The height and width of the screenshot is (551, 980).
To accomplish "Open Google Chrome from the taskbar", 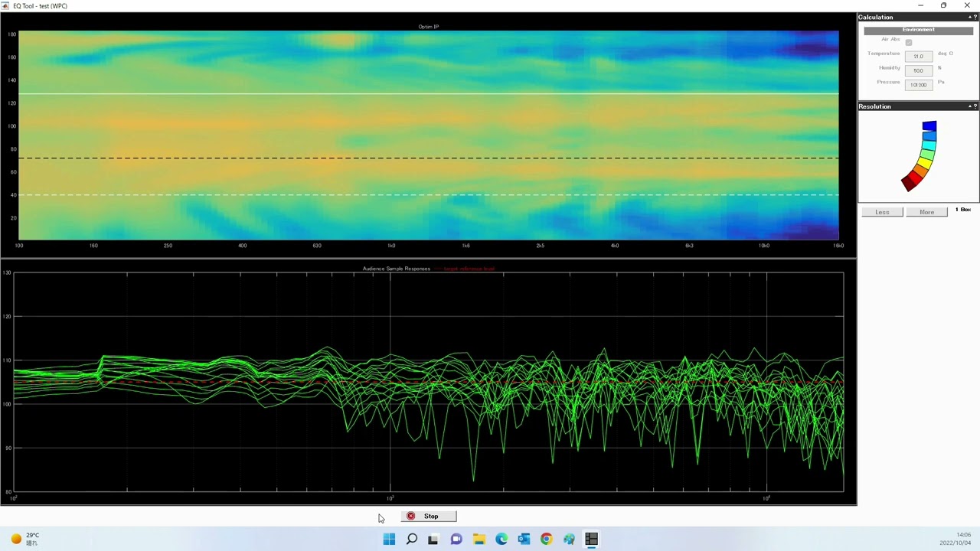I will click(x=546, y=539).
